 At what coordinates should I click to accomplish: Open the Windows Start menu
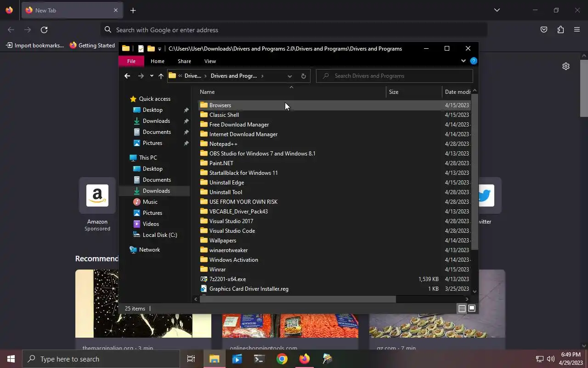tap(11, 359)
